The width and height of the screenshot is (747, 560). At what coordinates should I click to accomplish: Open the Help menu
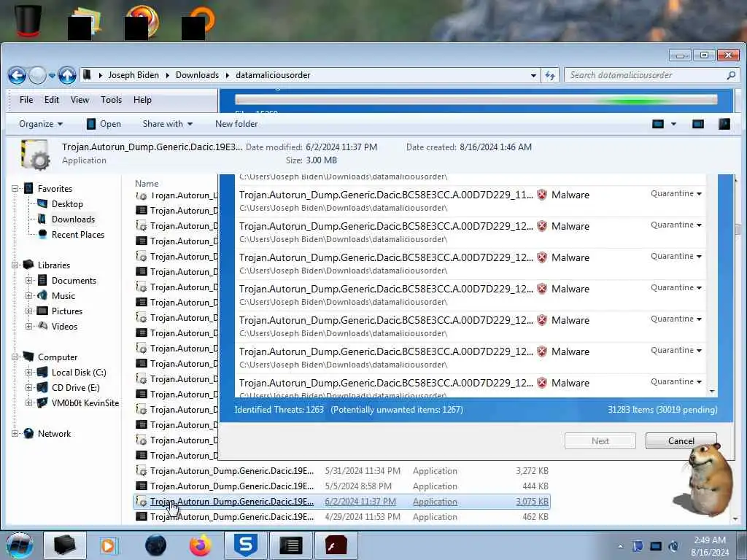142,100
